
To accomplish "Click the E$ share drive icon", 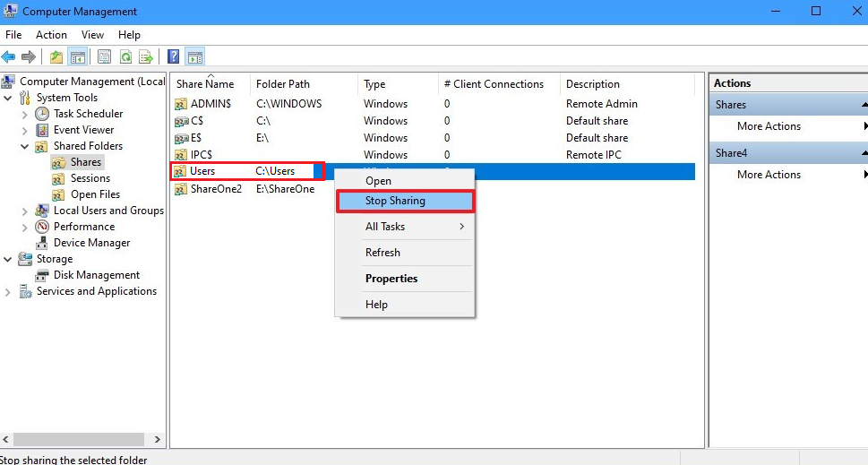I will pyautogui.click(x=181, y=138).
